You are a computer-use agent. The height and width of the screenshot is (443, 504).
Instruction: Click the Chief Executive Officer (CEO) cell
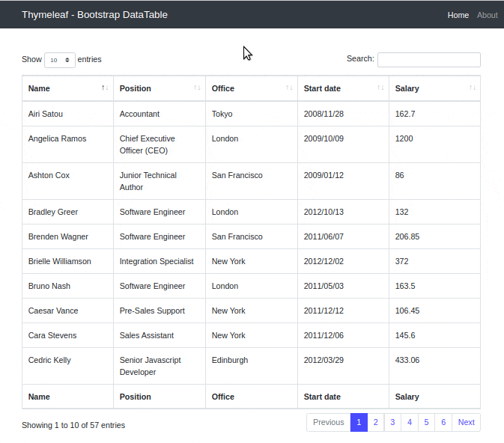pos(160,144)
